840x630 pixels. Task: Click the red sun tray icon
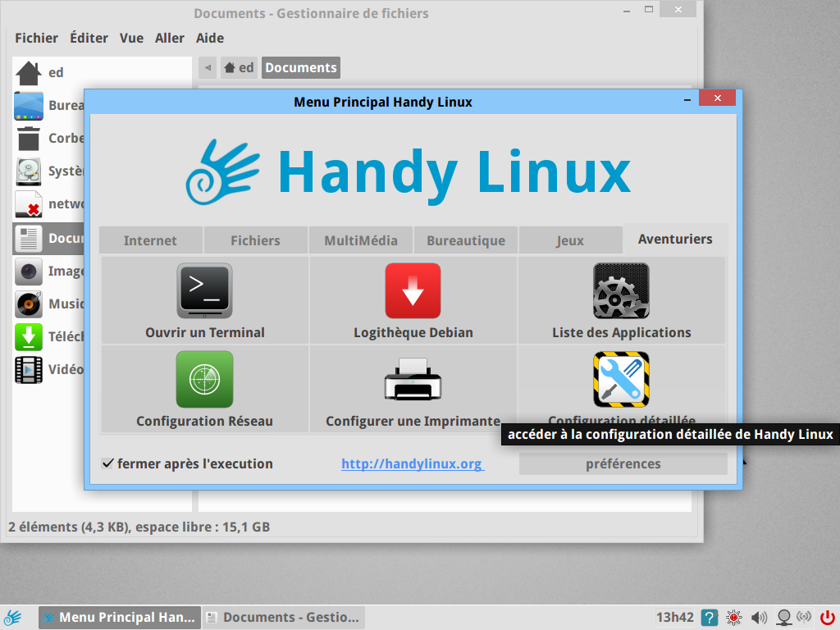click(734, 618)
